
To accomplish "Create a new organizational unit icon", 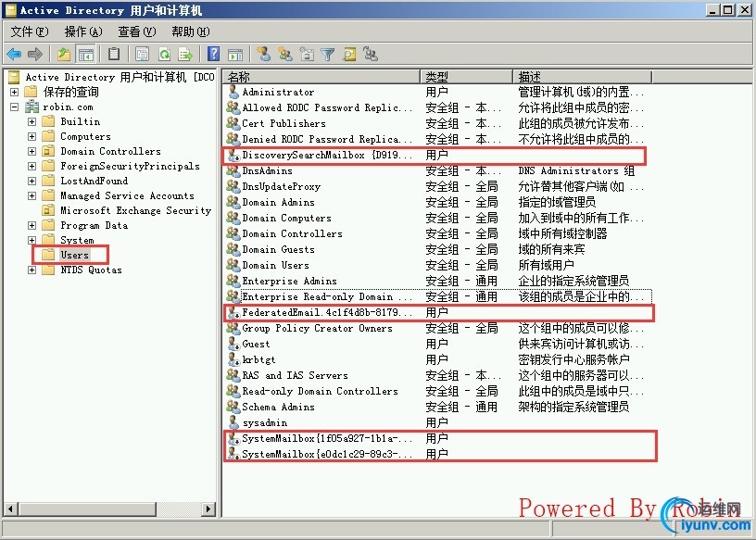I will [307, 54].
